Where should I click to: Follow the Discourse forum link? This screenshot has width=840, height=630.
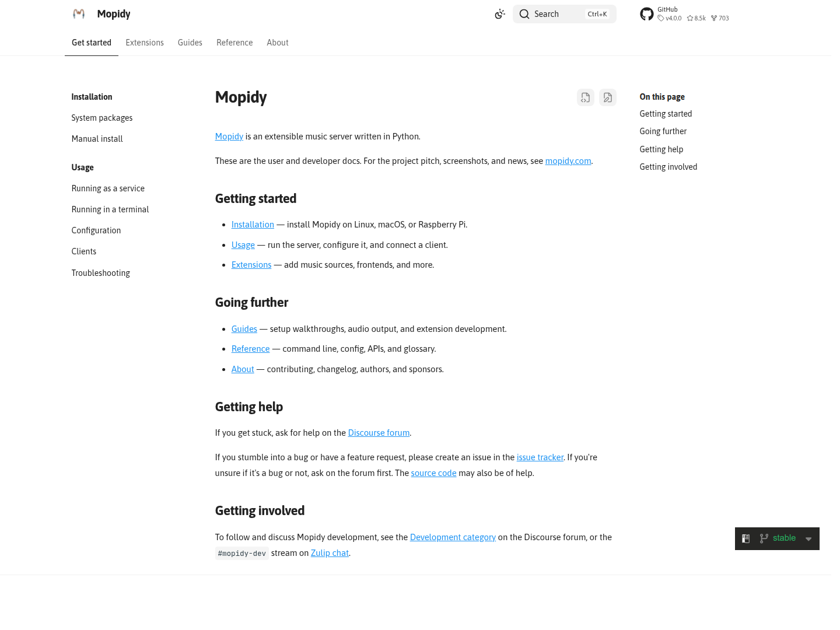coord(379,433)
